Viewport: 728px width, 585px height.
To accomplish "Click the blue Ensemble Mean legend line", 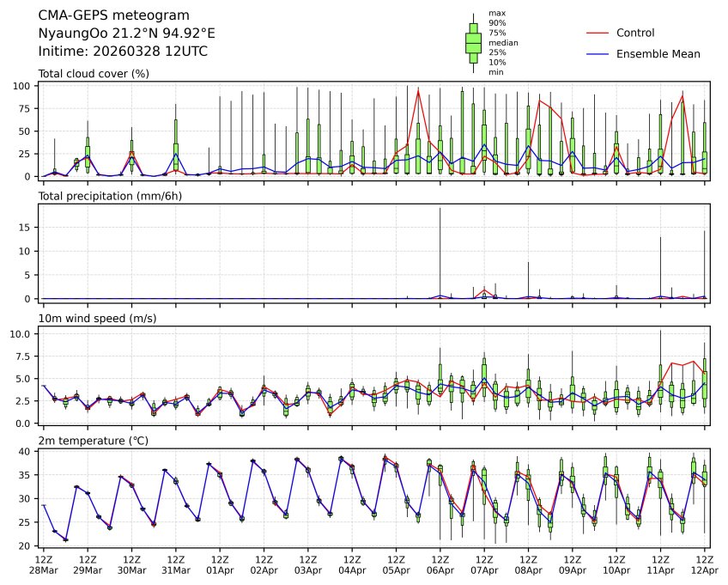I will pos(598,54).
